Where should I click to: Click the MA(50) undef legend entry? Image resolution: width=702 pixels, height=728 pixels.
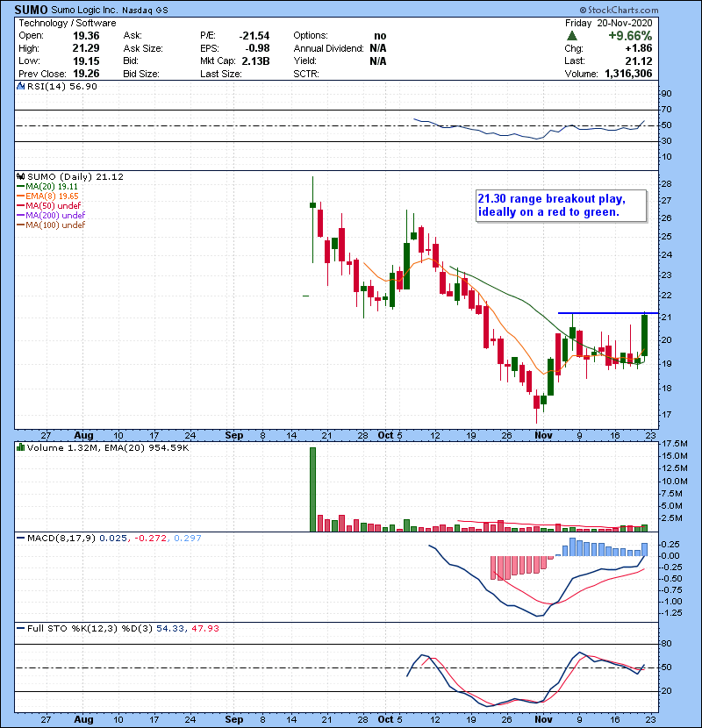coord(49,205)
